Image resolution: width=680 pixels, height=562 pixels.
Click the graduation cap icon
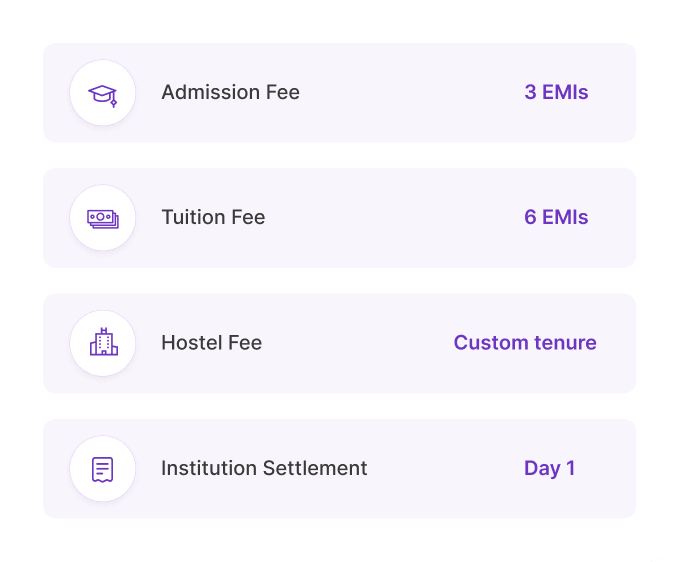point(103,95)
